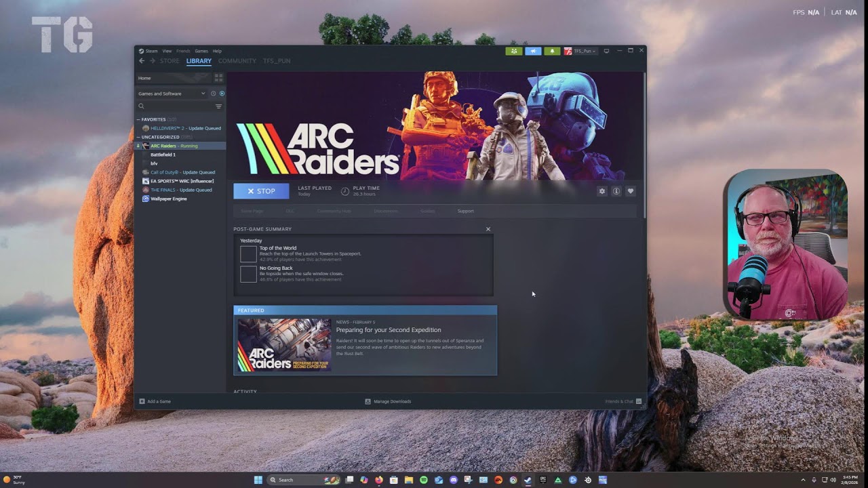Screen dimensions: 868x488
Task: Open the blue announcements megaphone button
Action: pyautogui.click(x=533, y=51)
